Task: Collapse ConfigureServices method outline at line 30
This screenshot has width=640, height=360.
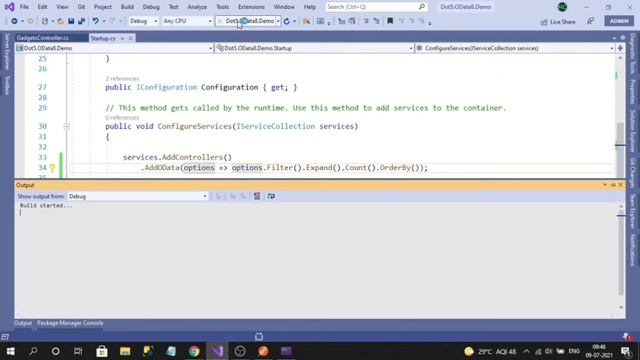Action: click(x=67, y=127)
